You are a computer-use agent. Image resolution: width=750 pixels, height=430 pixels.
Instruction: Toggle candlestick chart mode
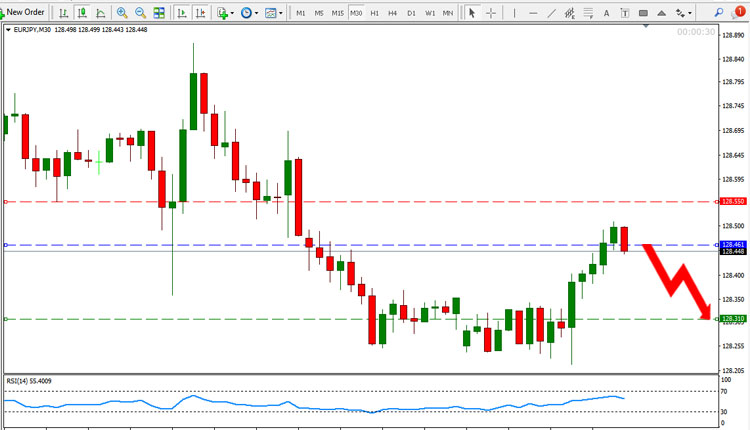[x=82, y=13]
